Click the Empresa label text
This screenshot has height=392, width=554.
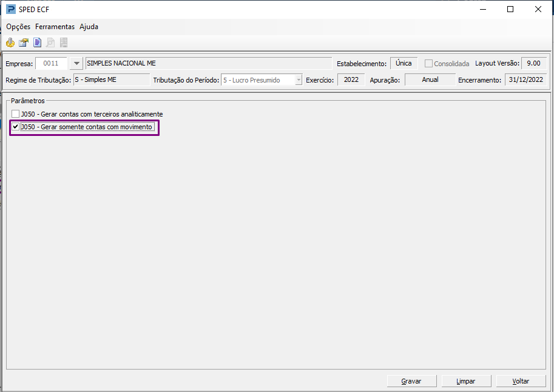pyautogui.click(x=19, y=64)
